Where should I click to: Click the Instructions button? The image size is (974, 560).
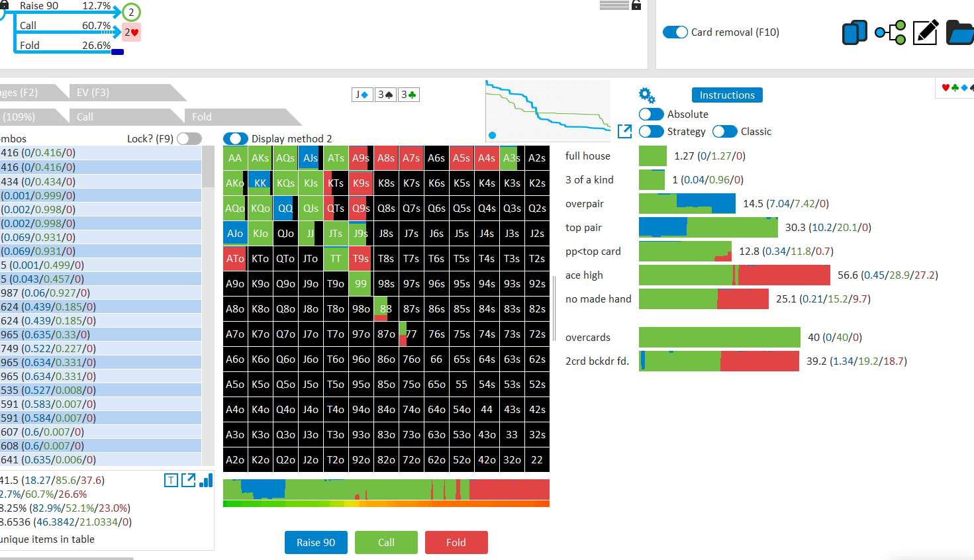click(x=727, y=95)
